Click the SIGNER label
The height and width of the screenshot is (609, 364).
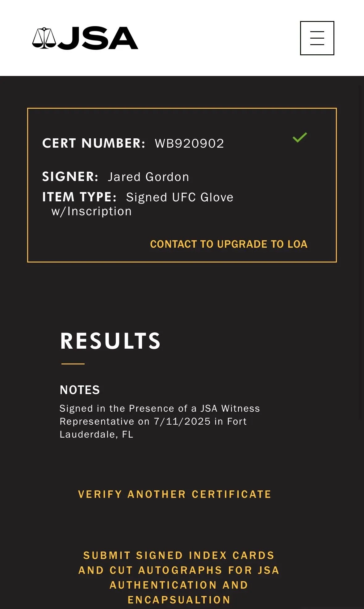pyautogui.click(x=70, y=177)
